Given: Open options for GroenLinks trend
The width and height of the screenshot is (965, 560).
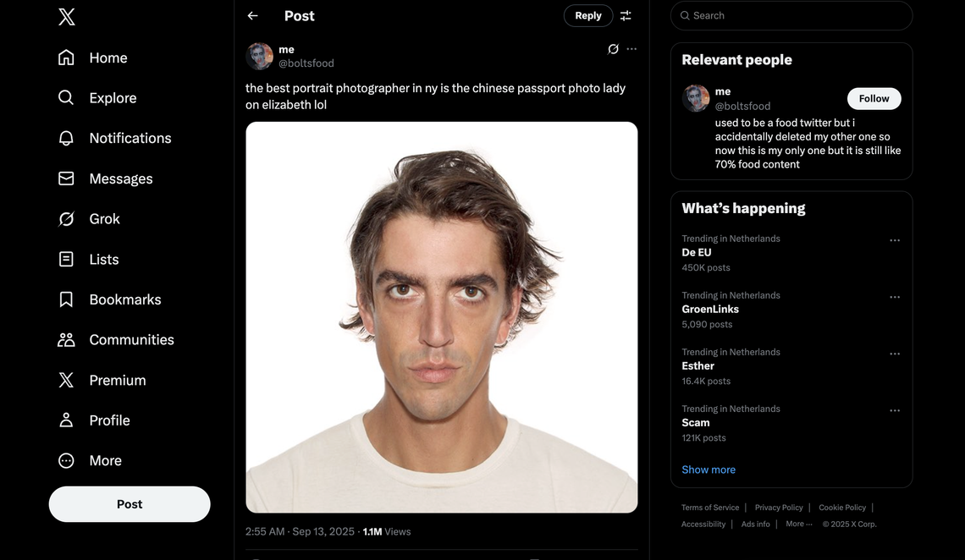Looking at the screenshot, I should [895, 297].
